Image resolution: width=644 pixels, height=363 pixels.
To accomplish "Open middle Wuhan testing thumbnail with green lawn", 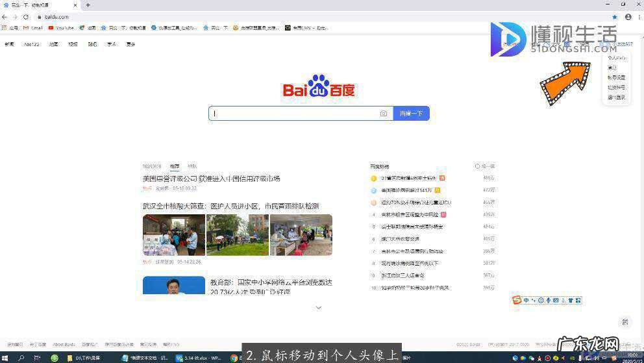I will (238, 235).
